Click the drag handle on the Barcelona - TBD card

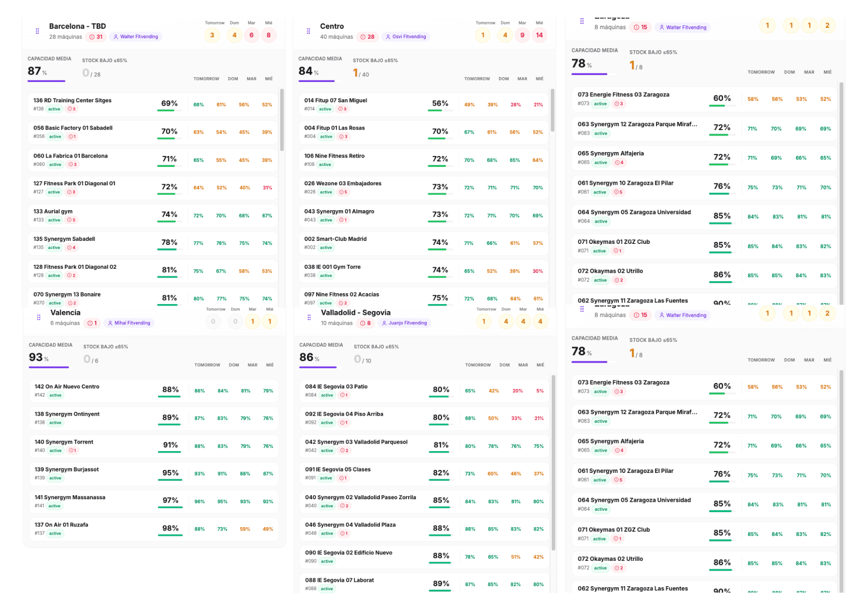point(37,31)
